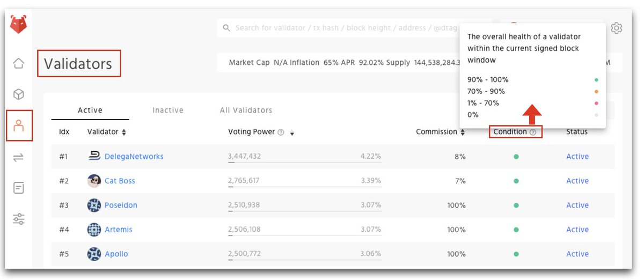
Task: Click the Big Dipper bear logo
Action: point(18,25)
